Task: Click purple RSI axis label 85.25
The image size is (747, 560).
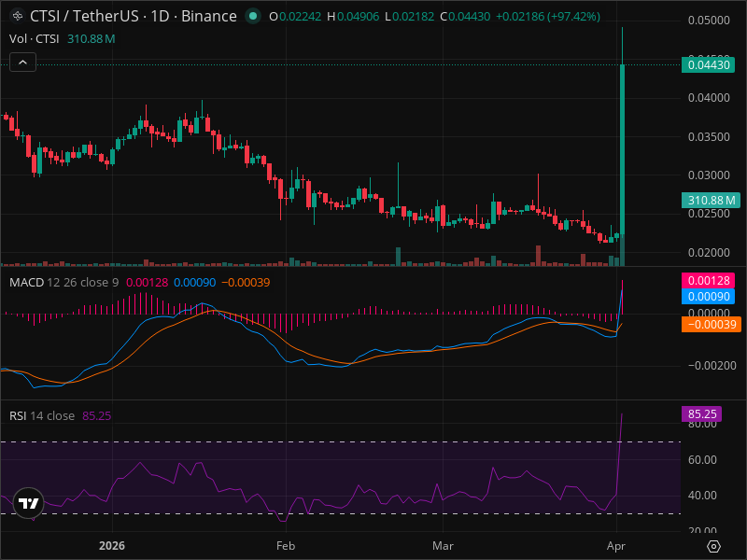Action: 702,413
